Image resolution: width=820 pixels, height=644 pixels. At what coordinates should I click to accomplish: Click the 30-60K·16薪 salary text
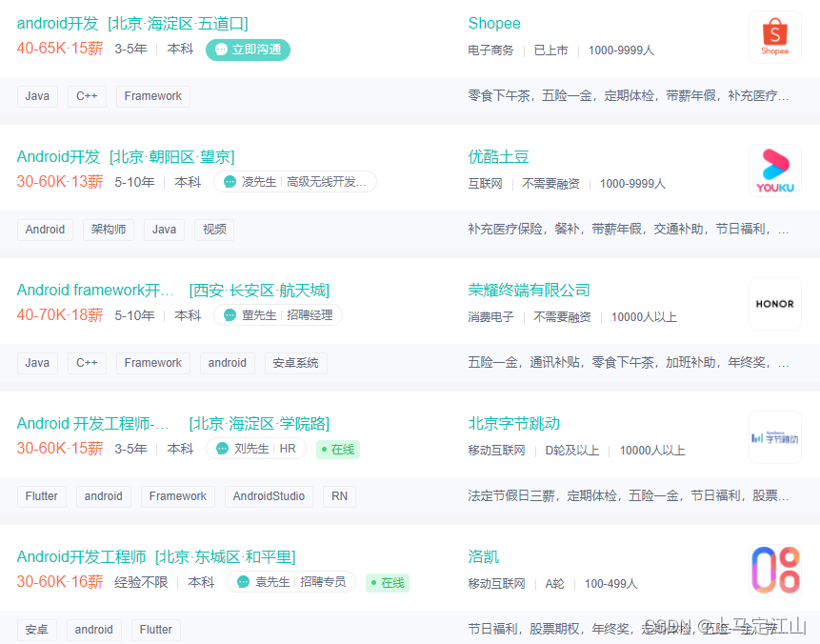point(60,582)
